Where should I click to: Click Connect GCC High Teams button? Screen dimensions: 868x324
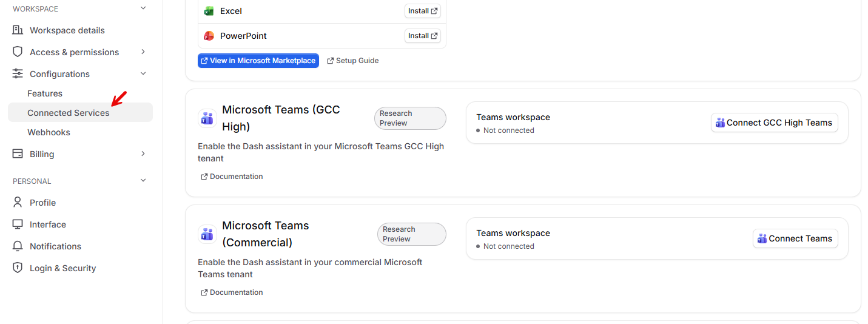pyautogui.click(x=775, y=123)
